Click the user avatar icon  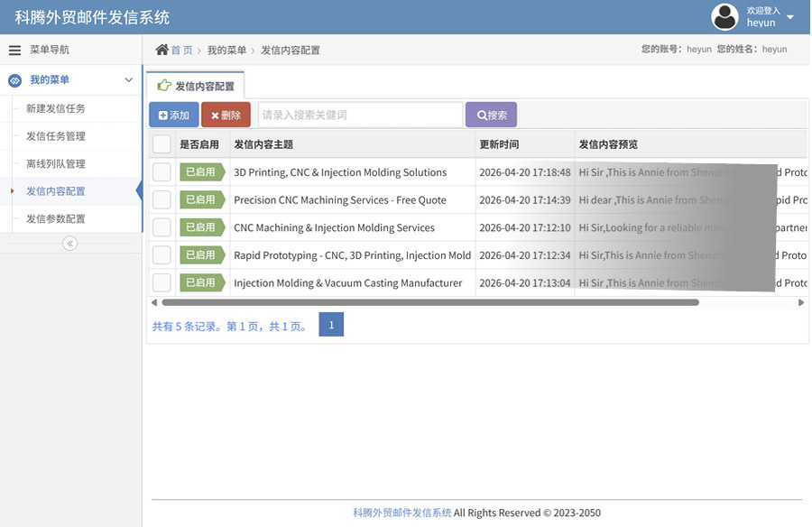pos(724,16)
